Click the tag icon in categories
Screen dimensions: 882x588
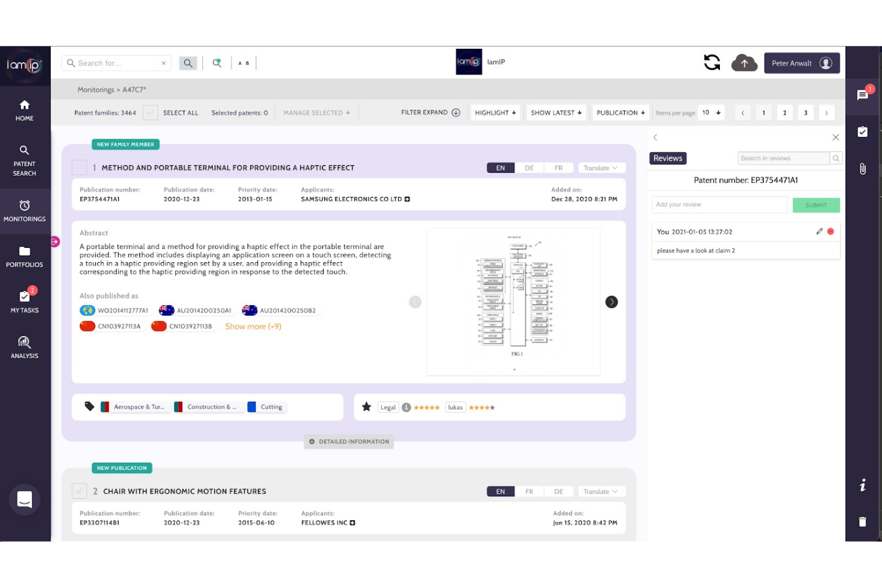(x=89, y=406)
